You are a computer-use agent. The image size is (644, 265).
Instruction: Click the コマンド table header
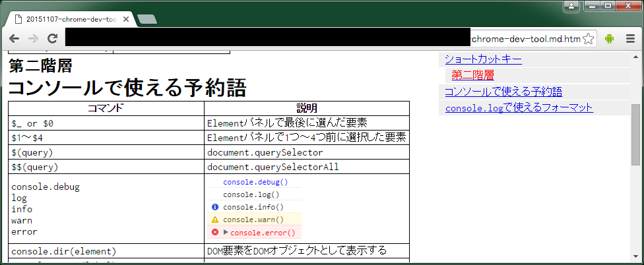click(106, 108)
